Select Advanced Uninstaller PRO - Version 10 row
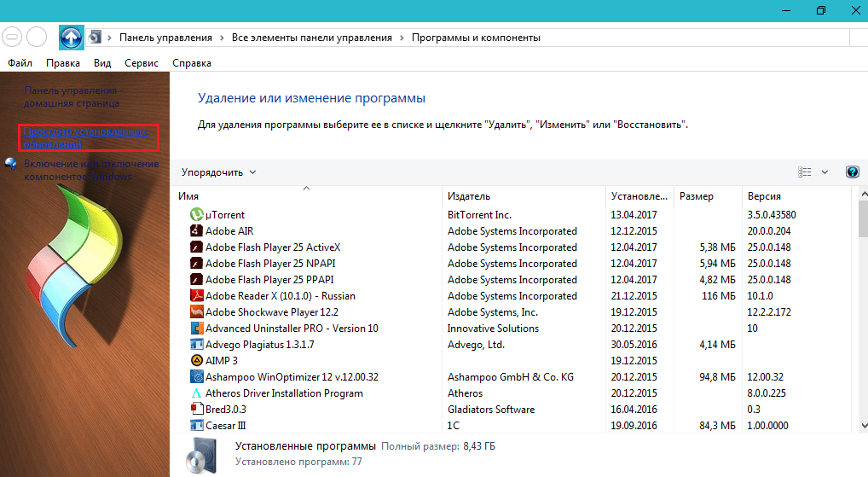The height and width of the screenshot is (477, 868). coord(519,328)
